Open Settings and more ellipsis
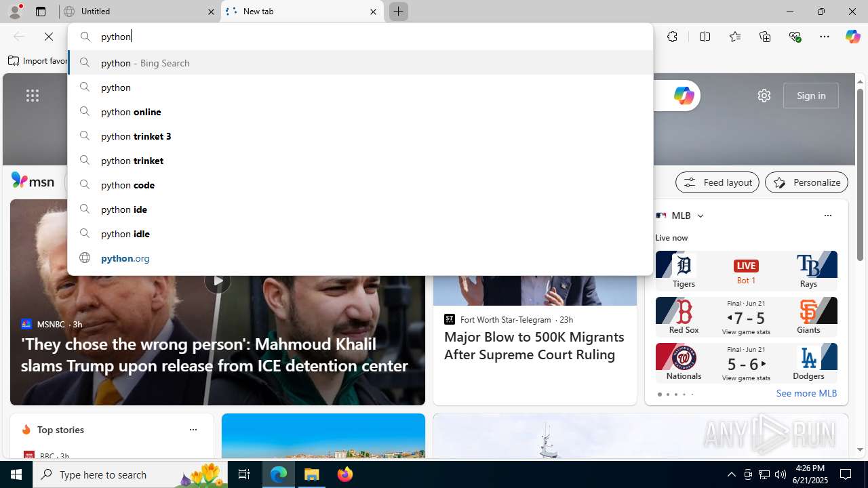 [x=825, y=37]
